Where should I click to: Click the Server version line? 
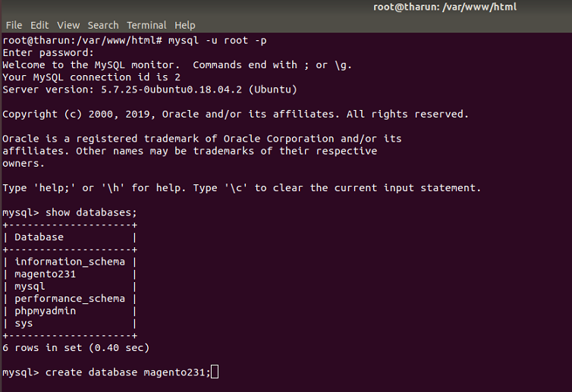pos(149,89)
